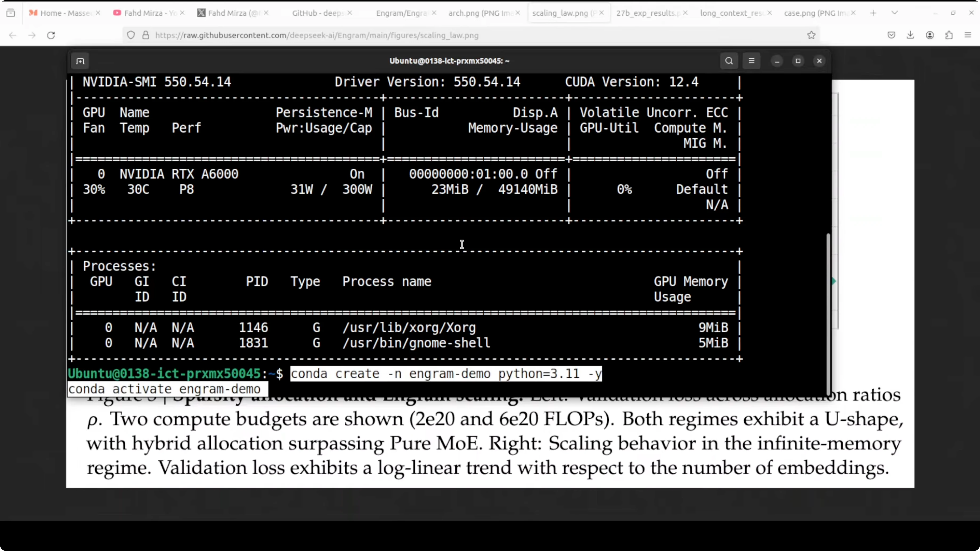Open the browser extensions icon

pos(949,35)
